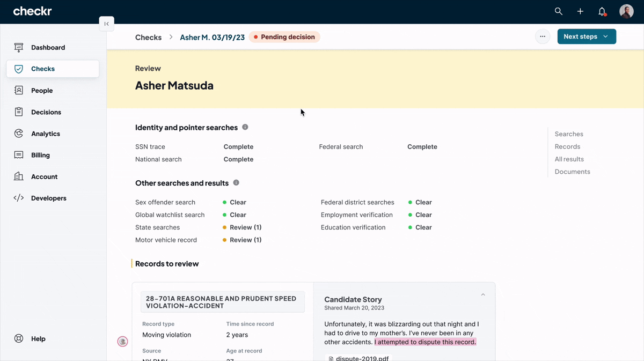Click the checkr logo

pos(32,11)
